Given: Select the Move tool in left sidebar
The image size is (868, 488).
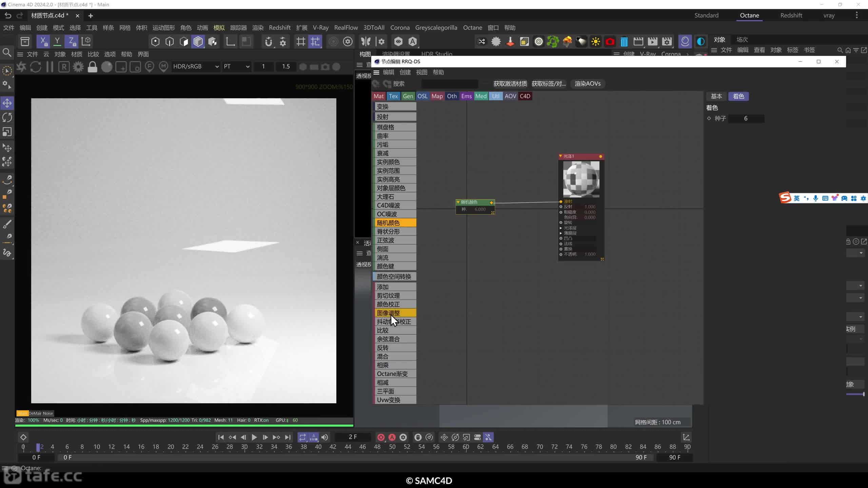Looking at the screenshot, I should coord(7,103).
